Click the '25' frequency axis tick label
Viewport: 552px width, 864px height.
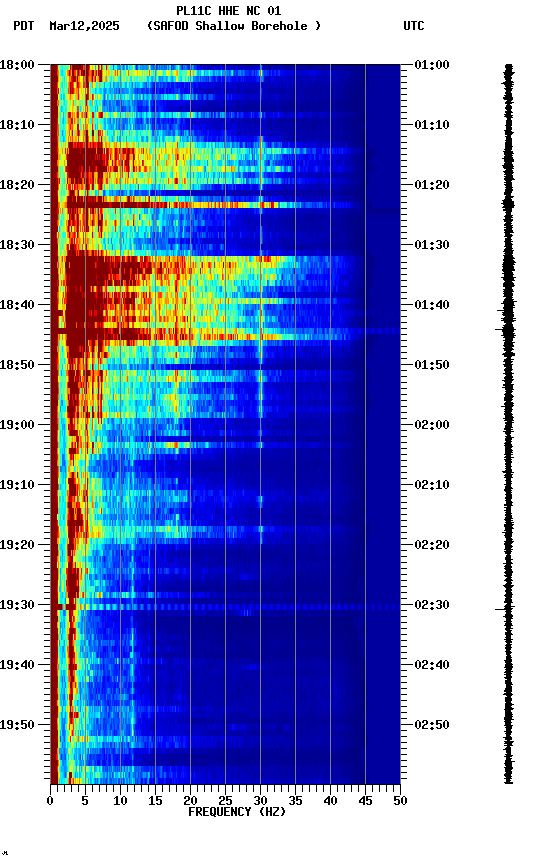225,801
